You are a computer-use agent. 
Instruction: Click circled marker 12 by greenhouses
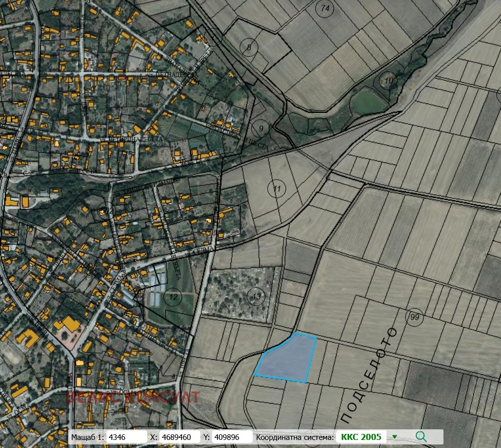coord(173,296)
